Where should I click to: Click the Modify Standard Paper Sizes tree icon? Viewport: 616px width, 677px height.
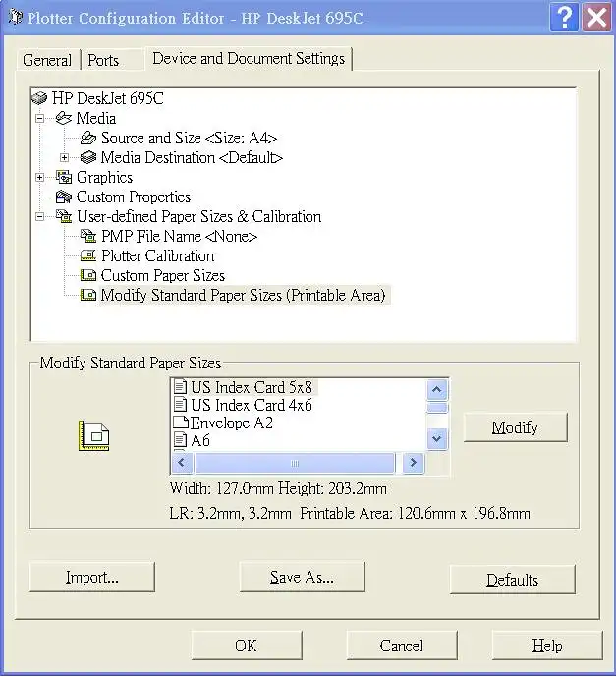tap(88, 295)
